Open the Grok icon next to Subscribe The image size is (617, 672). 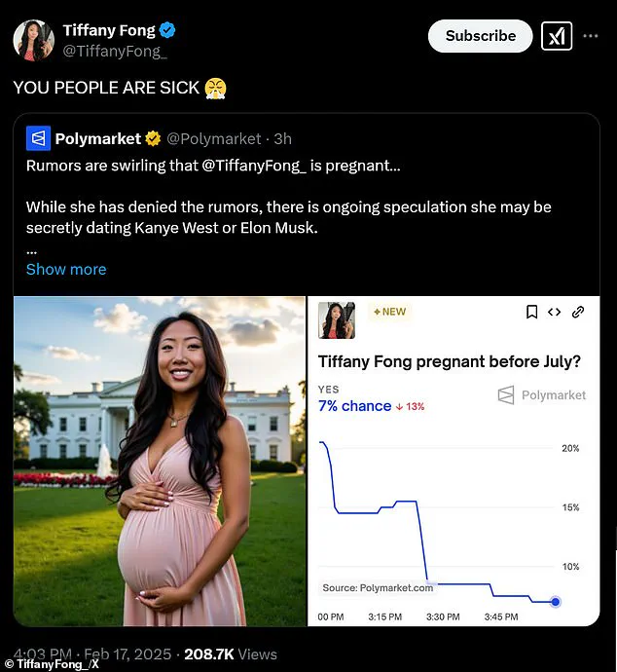pos(557,36)
